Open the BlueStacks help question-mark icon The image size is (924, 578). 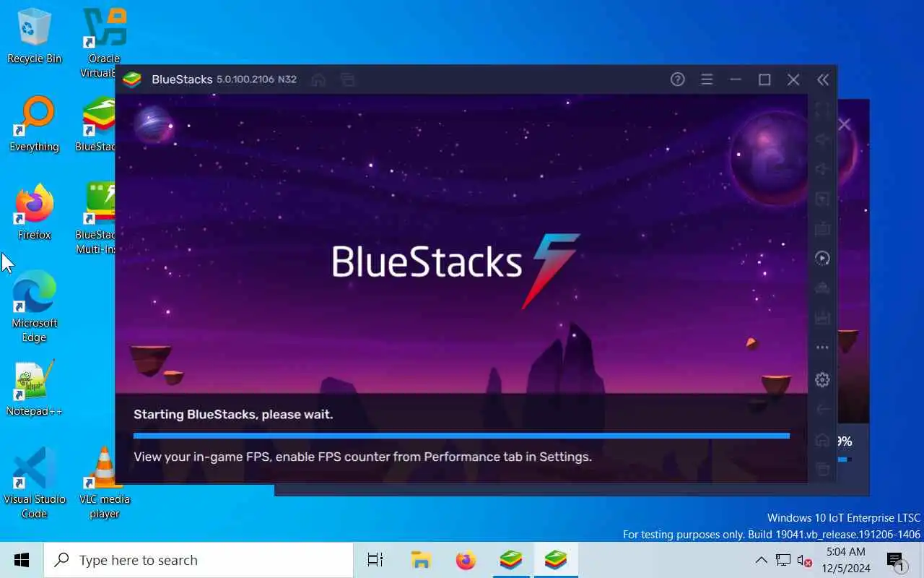(677, 79)
